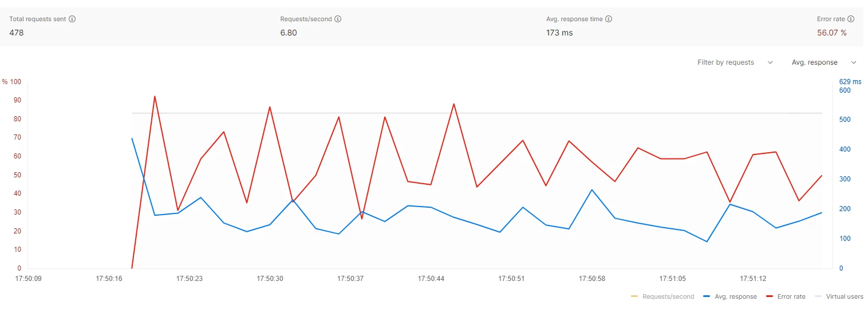Open the Filter by requests dropdown

click(735, 62)
